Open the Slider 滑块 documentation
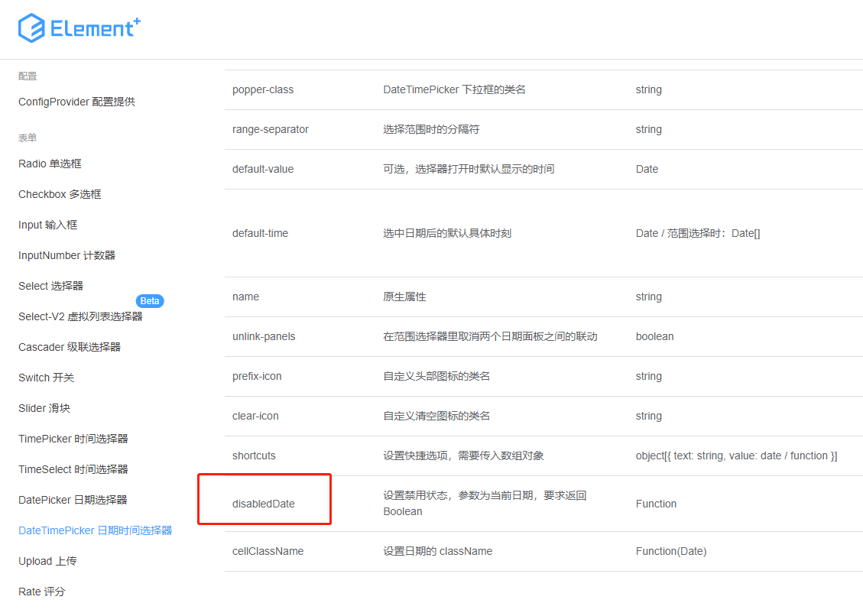This screenshot has width=863, height=616. [x=43, y=407]
